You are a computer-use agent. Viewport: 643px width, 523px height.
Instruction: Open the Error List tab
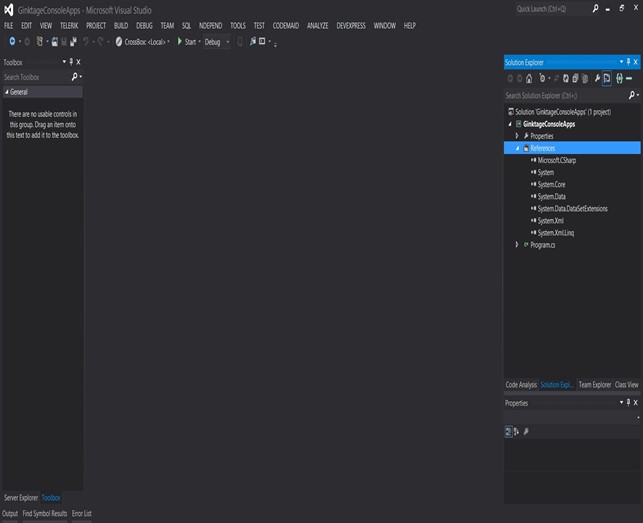(82, 514)
